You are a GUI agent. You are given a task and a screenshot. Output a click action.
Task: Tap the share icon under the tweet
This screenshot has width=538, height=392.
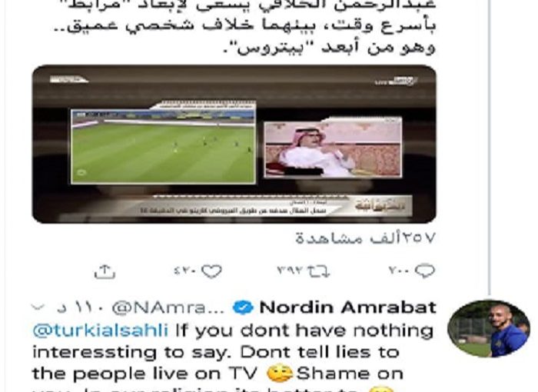point(105,271)
